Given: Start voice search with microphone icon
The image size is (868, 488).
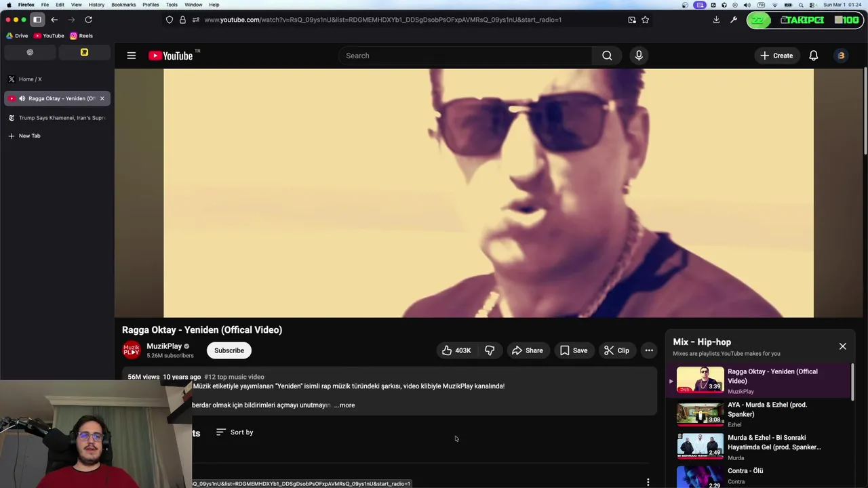Looking at the screenshot, I should pyautogui.click(x=639, y=56).
